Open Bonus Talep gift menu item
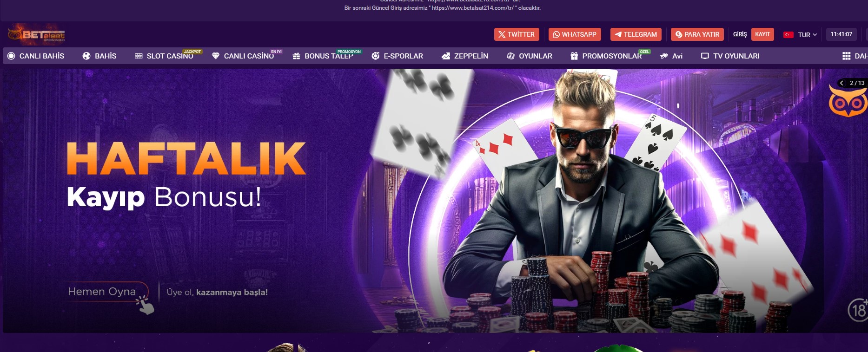868x352 pixels. pos(323,56)
